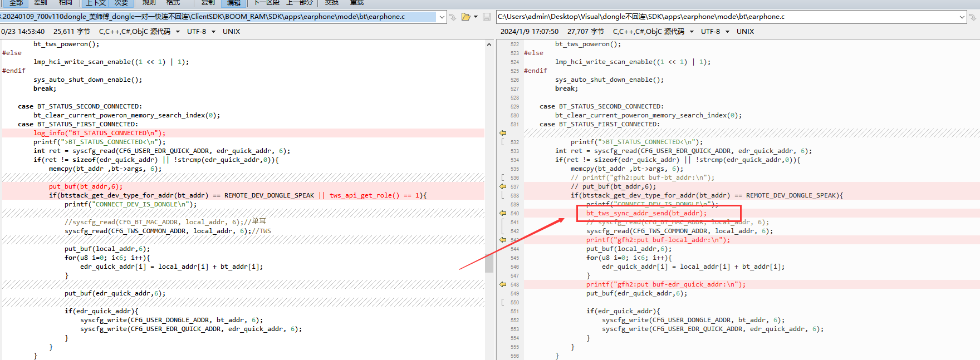The image size is (980, 360).
Task: Click the left file size 25,611 字节
Action: [x=72, y=32]
